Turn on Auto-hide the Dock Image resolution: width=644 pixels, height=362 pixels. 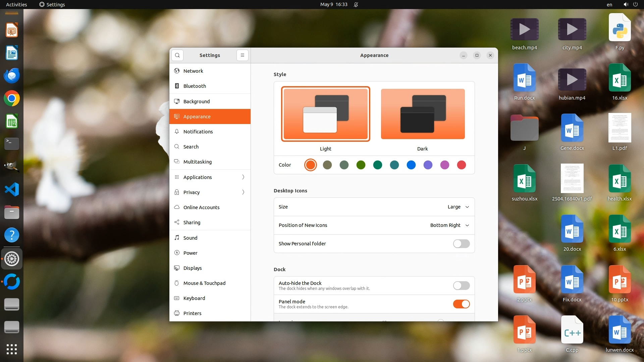pyautogui.click(x=461, y=286)
